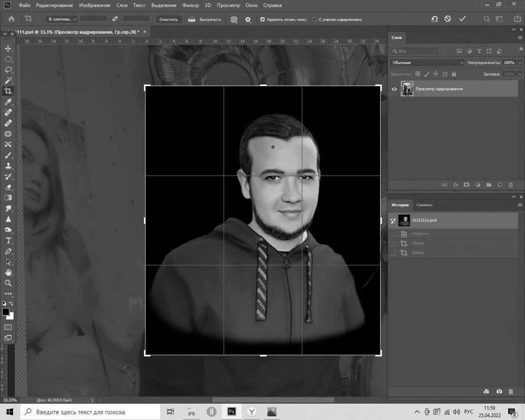Screen dimensions: 525x420
Task: Select the Lasso tool
Action: coord(8,70)
